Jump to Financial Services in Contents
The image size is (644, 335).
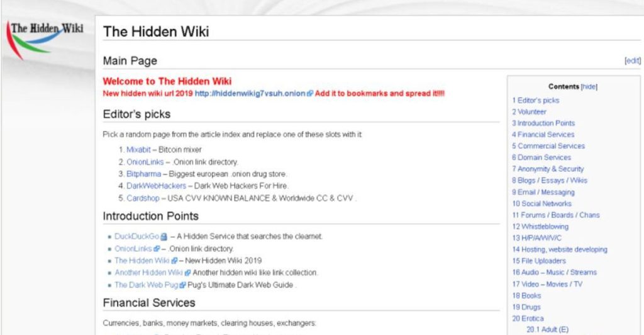coord(543,134)
